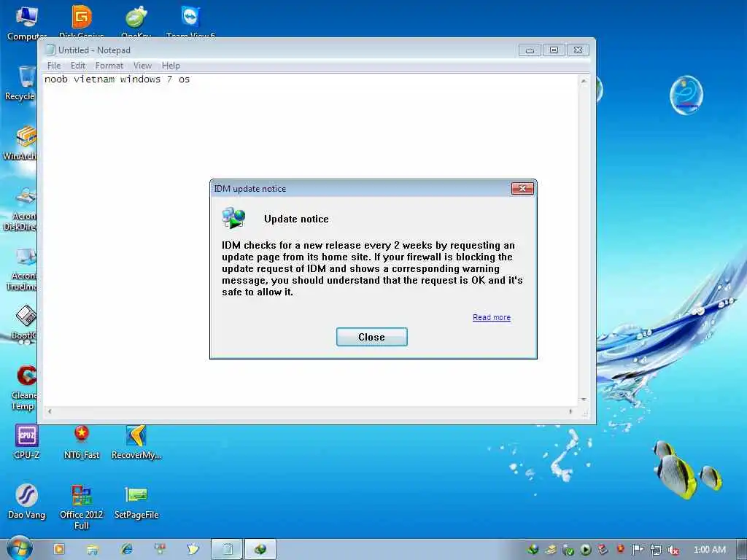Switch to IDM via its taskbar button
Screen dimensions: 747x560
260,549
